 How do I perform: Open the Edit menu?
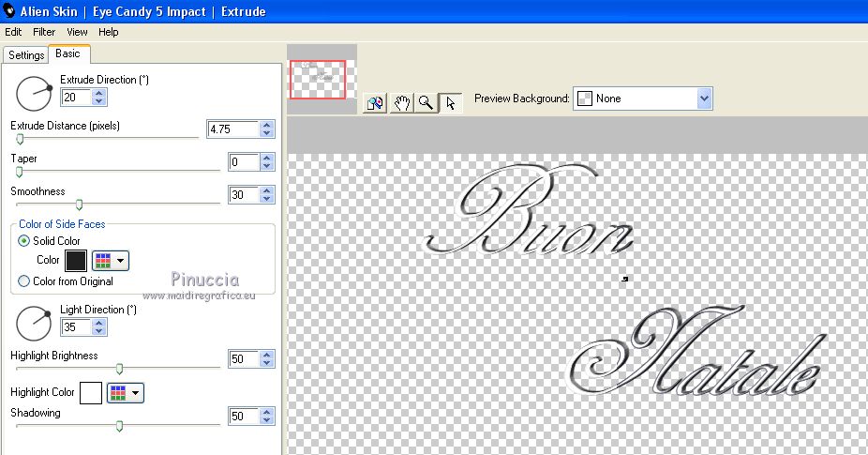click(x=13, y=32)
